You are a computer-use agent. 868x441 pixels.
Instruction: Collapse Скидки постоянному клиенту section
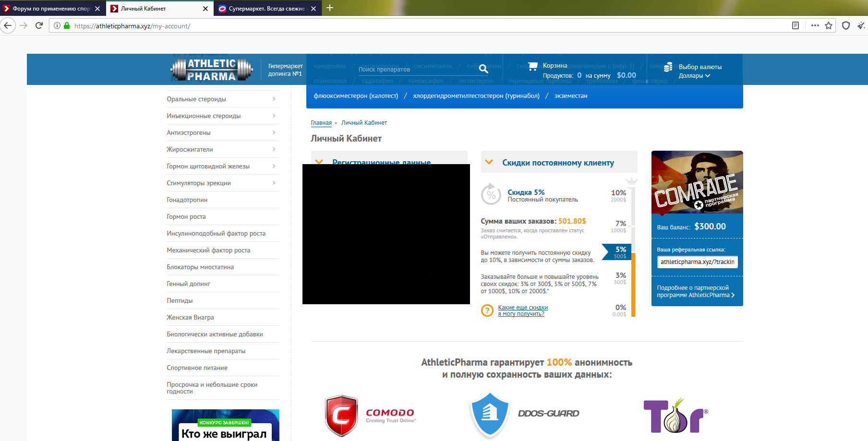click(489, 162)
